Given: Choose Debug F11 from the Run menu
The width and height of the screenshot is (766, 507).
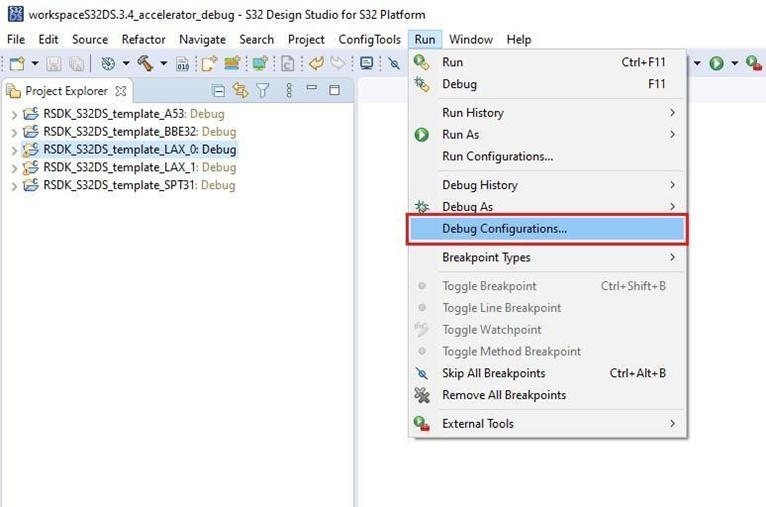Looking at the screenshot, I should pos(547,84).
